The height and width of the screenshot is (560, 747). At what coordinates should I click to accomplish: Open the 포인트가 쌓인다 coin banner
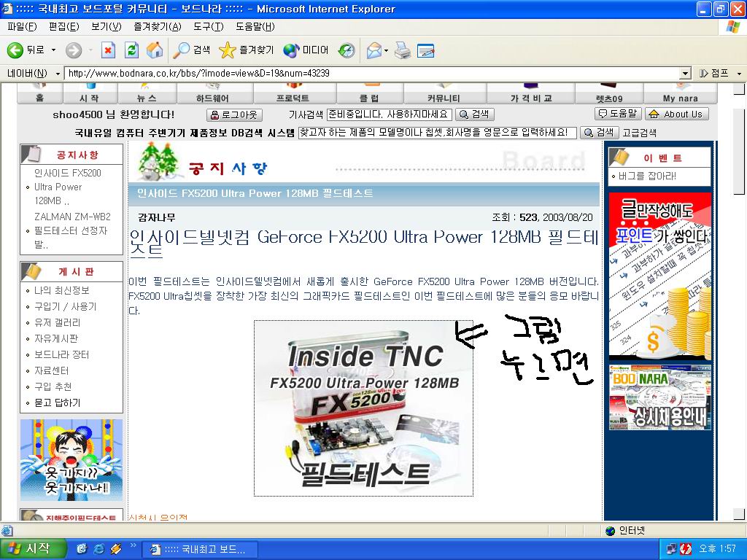[659, 276]
